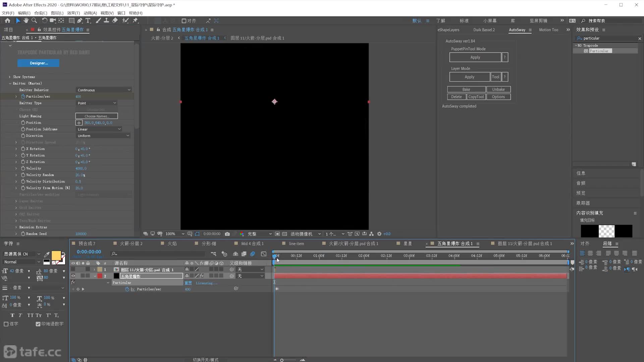Select the Camera tool
The width and height of the screenshot is (644, 362).
tap(53, 20)
